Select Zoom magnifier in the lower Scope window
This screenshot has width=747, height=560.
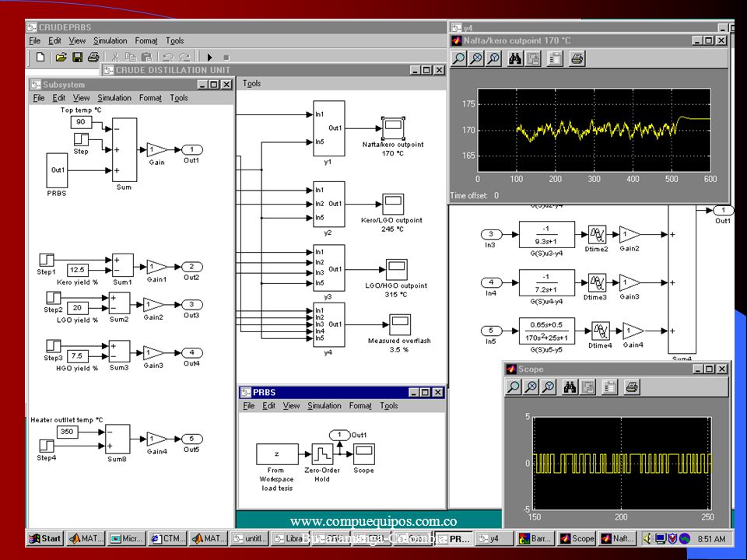513,387
